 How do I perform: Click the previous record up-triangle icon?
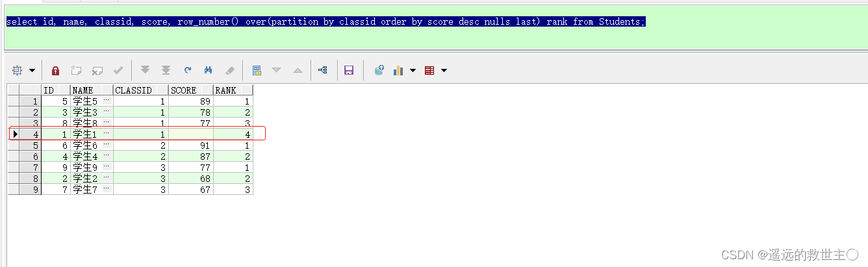point(298,70)
